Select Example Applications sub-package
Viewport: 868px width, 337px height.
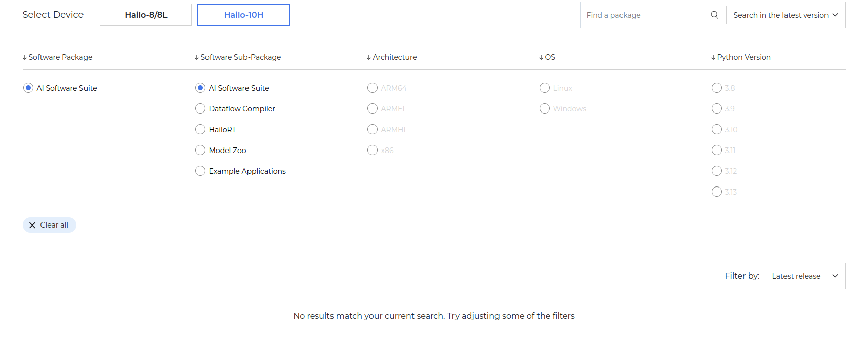(200, 171)
